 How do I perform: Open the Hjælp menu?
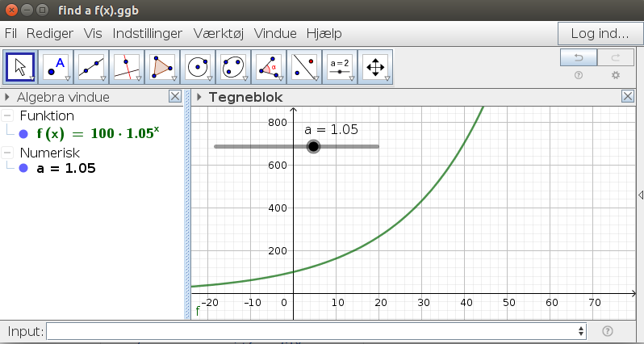tap(324, 33)
